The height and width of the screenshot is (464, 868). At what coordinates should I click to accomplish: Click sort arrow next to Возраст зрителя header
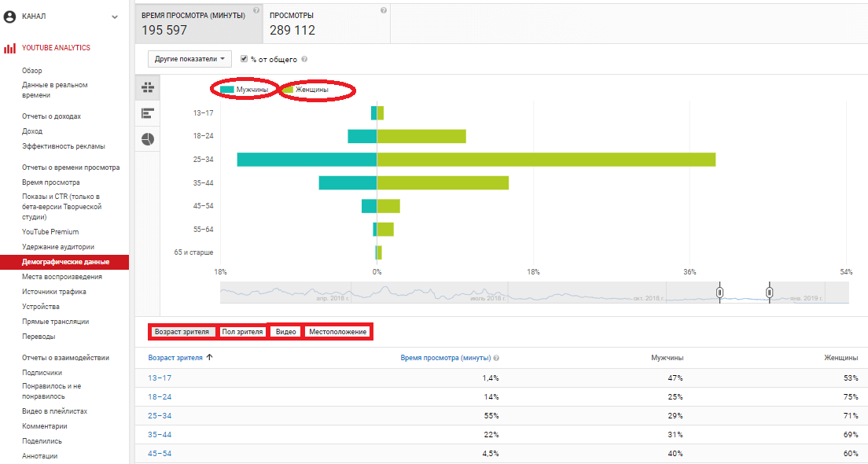click(210, 358)
